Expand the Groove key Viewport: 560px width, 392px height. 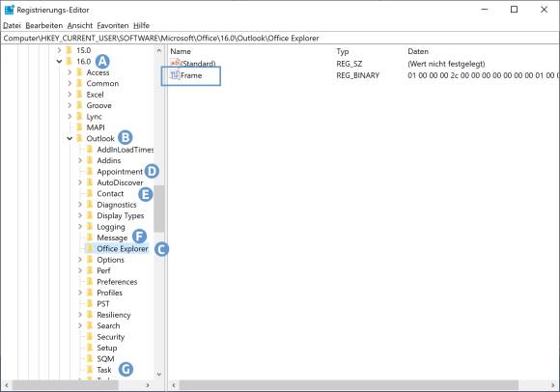pos(70,105)
